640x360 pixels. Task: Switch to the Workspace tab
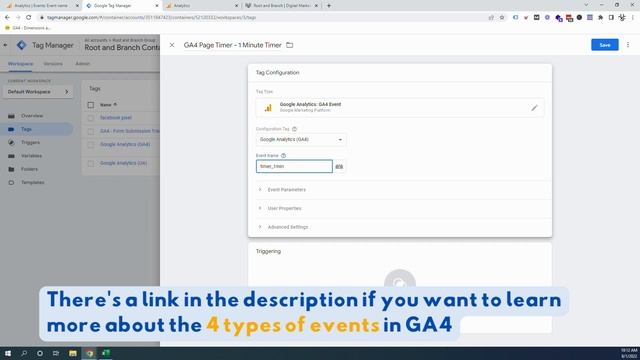(x=20, y=64)
